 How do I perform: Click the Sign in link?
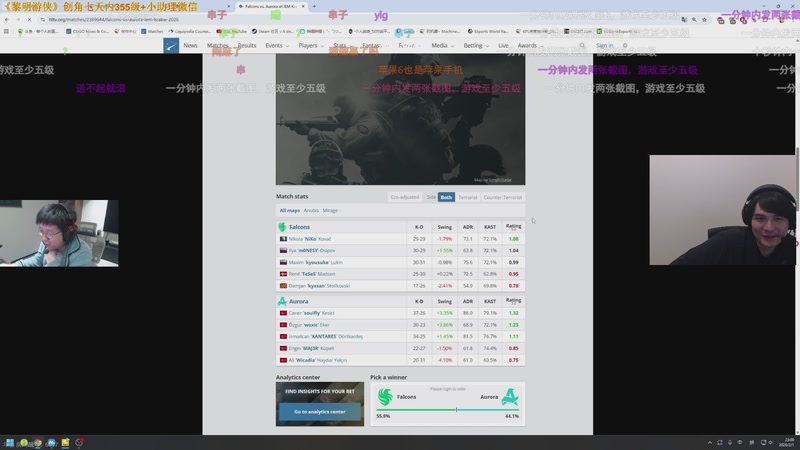pyautogui.click(x=605, y=45)
